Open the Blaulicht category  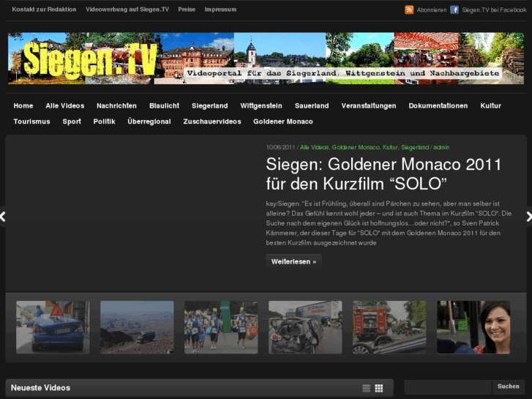click(164, 105)
